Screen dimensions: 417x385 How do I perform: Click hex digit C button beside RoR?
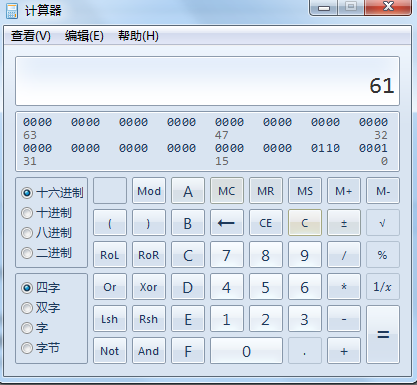[x=188, y=255]
